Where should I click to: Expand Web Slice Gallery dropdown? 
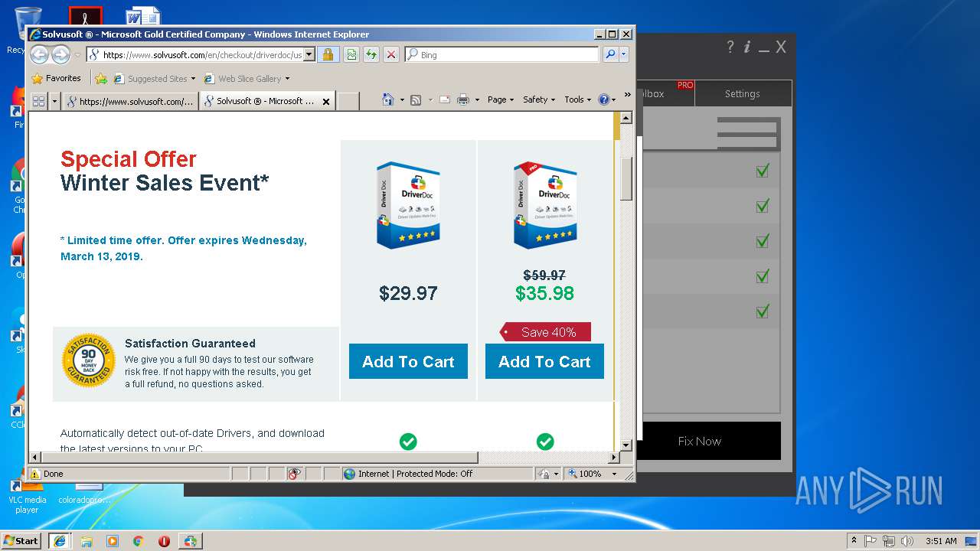coord(287,79)
